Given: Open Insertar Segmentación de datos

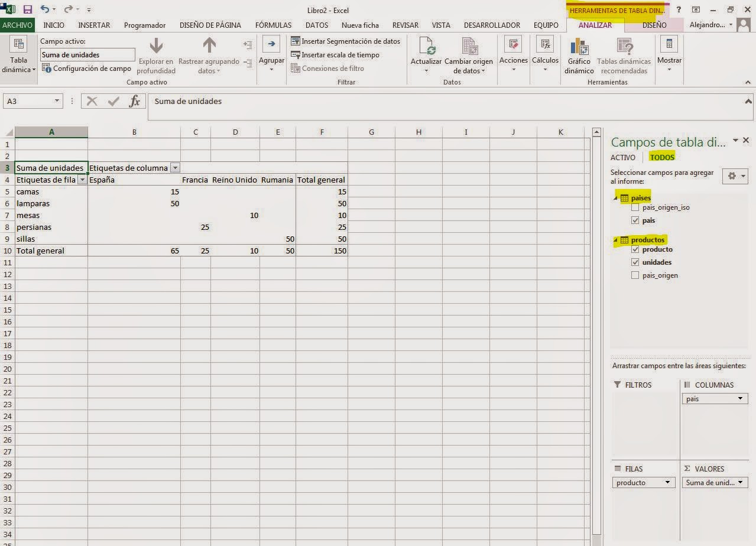Looking at the screenshot, I should (x=346, y=41).
